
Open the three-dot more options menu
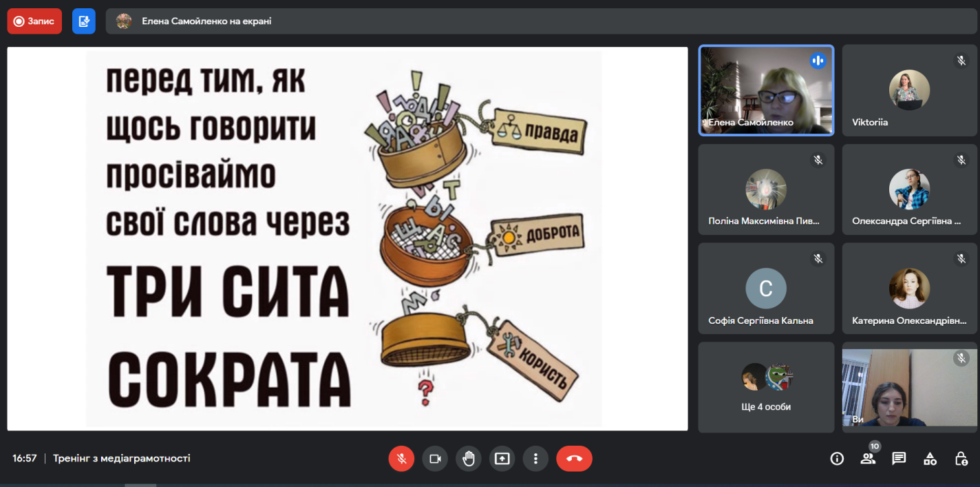(535, 459)
